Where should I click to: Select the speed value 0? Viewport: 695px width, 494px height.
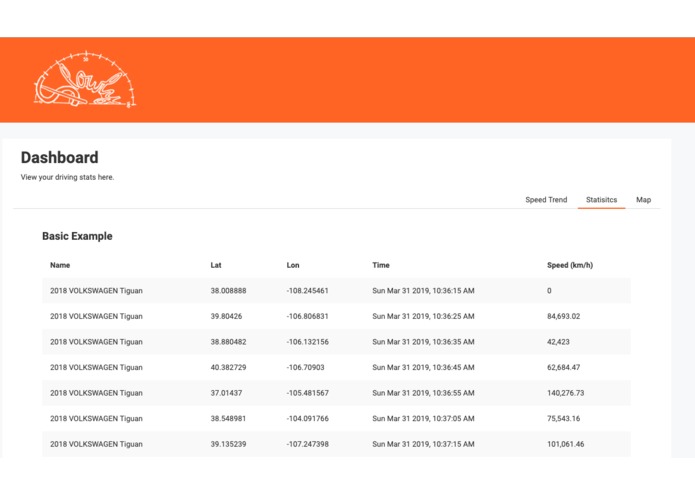[549, 291]
